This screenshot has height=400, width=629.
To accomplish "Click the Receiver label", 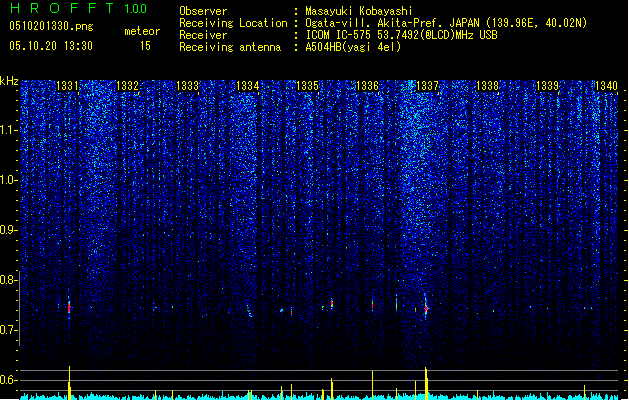I will [x=203, y=35].
